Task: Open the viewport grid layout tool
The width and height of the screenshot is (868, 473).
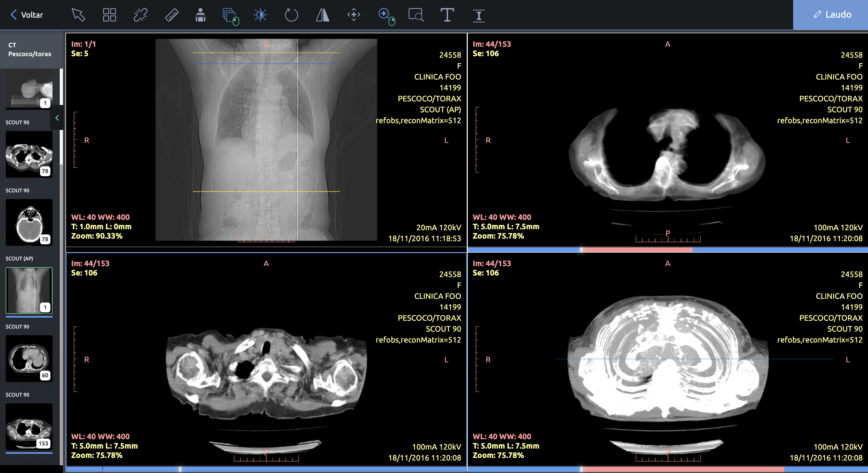Action: coord(109,15)
